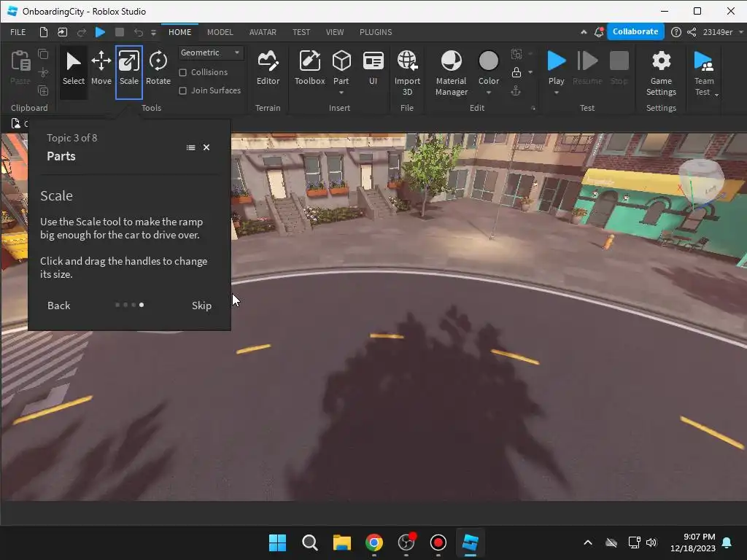Screen dimensions: 747x560
Task: Click the New file icon in quick access bar
Action: point(43,32)
